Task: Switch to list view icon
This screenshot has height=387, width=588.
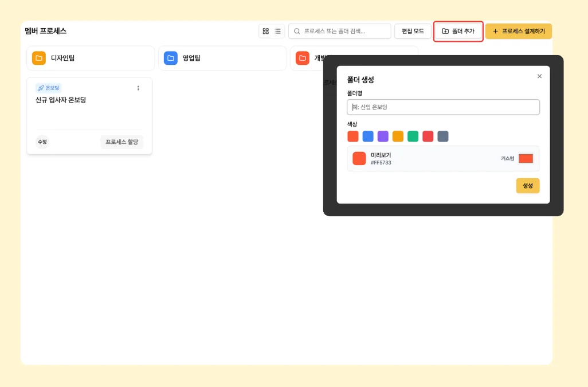Action: point(278,31)
